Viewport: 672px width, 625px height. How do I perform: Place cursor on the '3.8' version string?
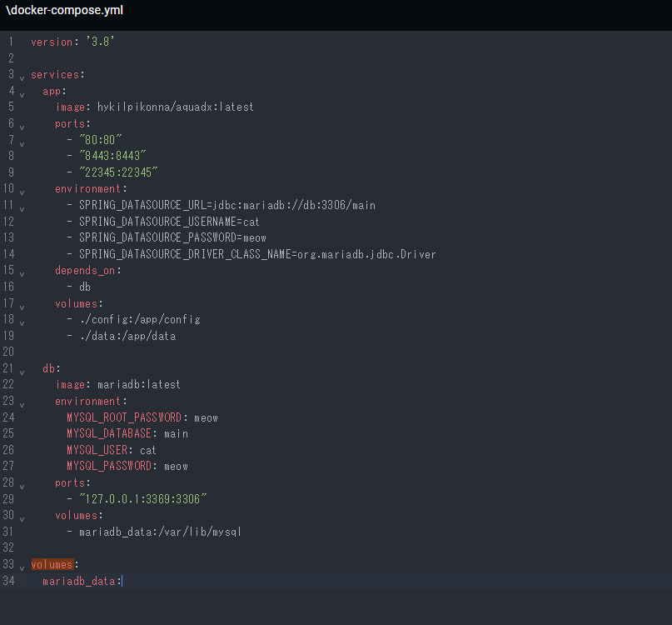pyautogui.click(x=100, y=41)
